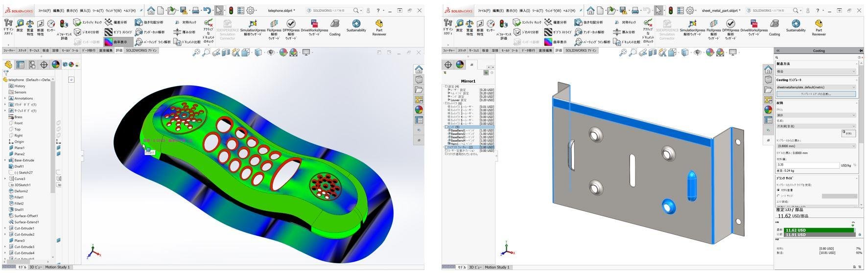The image size is (868, 273).
Task: Open the PropertyManager tab in the telephone window
Action: 20,65
